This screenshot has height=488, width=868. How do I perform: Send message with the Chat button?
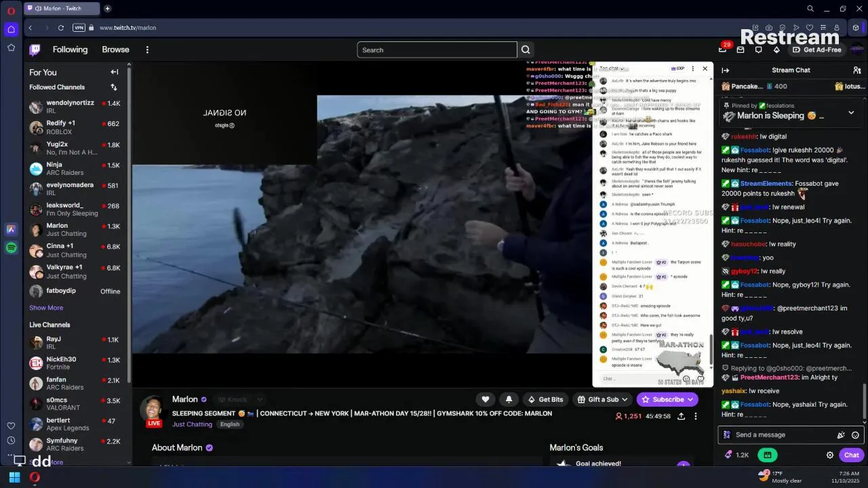click(852, 455)
